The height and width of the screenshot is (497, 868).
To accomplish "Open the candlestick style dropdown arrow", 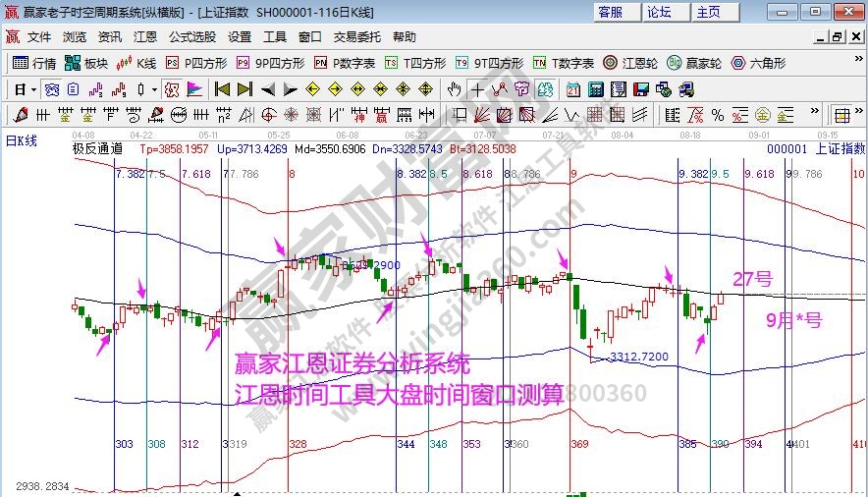I will [154, 89].
